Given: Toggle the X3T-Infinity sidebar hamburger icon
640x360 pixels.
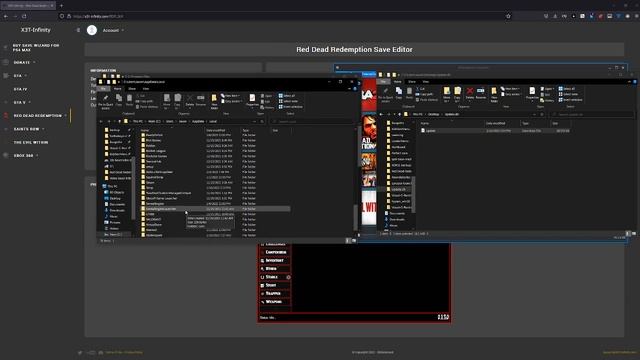Looking at the screenshot, I should coord(78,30).
